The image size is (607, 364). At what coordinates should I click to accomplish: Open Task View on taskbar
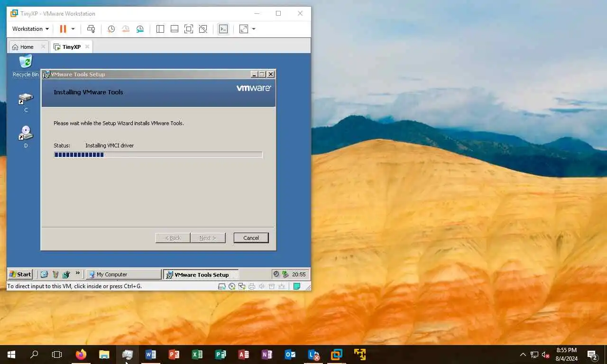(57, 355)
